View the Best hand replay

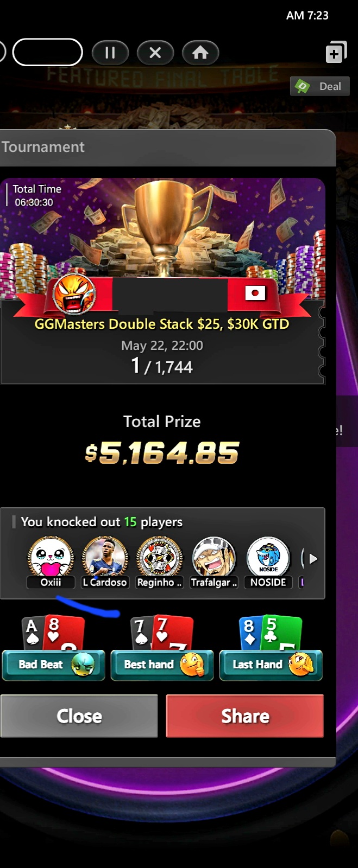162,665
